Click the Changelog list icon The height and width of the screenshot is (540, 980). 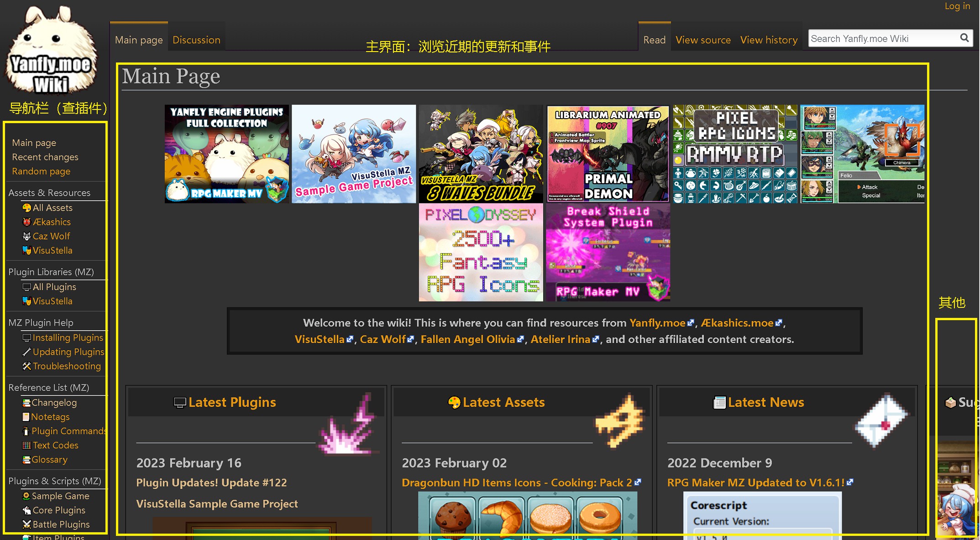point(26,403)
